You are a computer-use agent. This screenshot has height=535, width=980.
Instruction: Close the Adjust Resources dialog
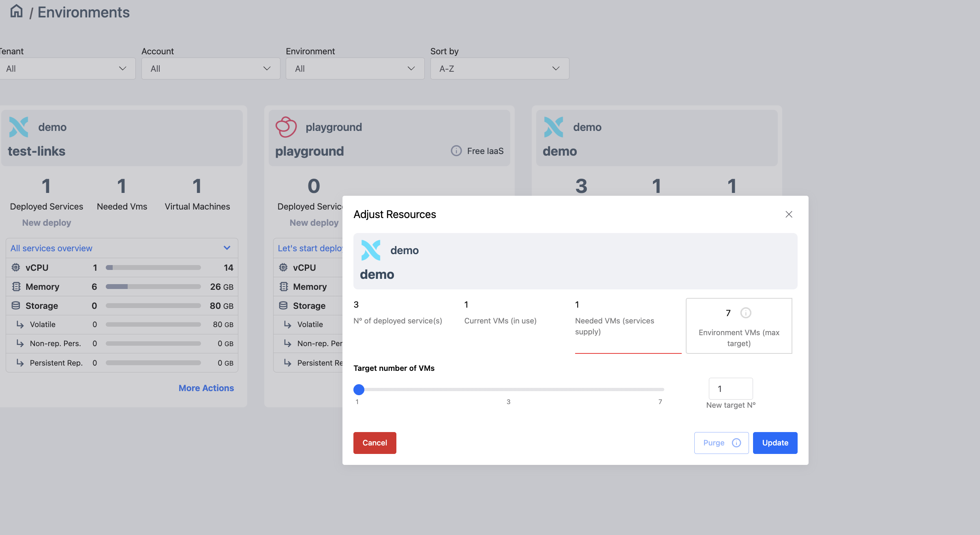(x=789, y=214)
